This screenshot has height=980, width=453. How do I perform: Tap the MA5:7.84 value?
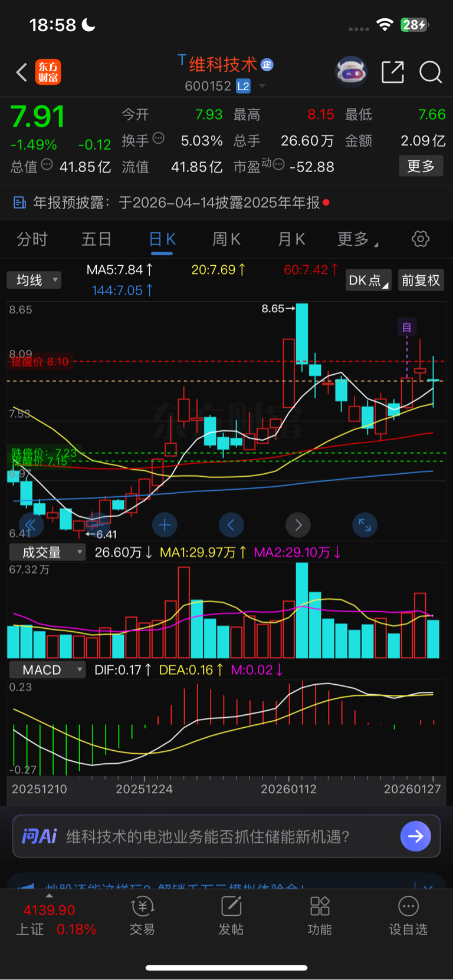pos(120,270)
